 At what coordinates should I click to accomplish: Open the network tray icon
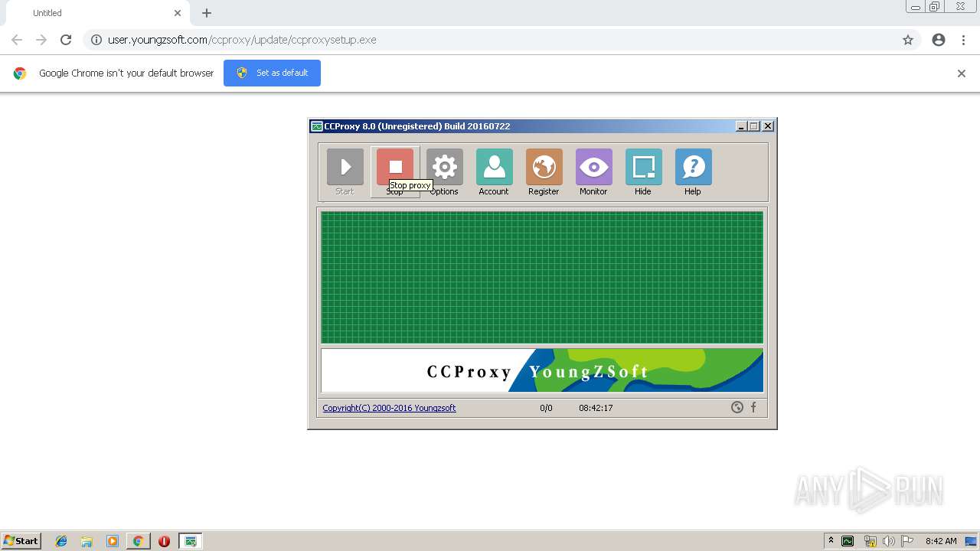[870, 541]
